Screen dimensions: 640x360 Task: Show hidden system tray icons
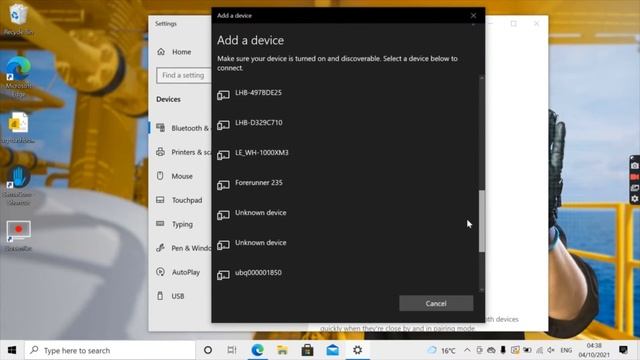467,350
